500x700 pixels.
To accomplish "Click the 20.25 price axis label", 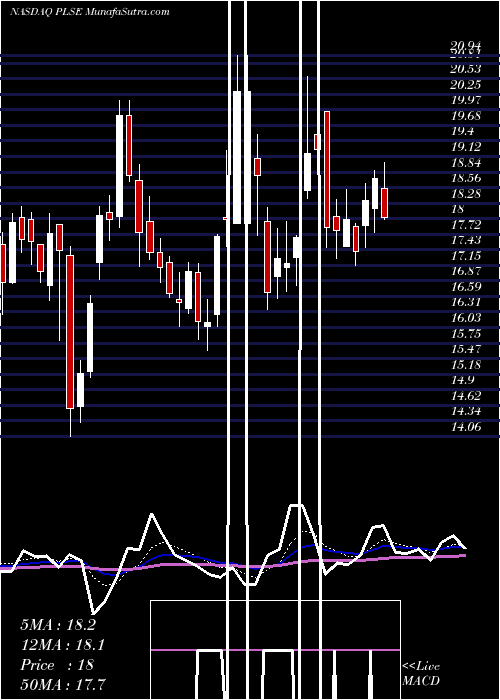I will tap(466, 85).
